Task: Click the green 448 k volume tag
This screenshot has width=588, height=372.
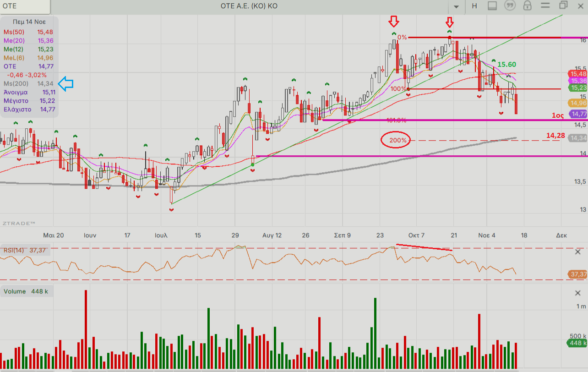Action: [x=577, y=343]
